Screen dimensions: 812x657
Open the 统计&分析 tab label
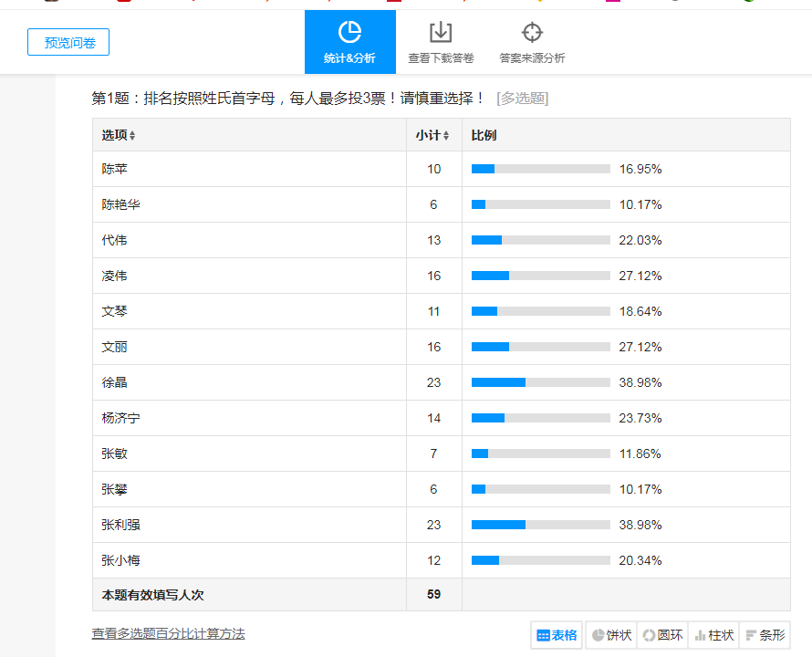point(349,58)
